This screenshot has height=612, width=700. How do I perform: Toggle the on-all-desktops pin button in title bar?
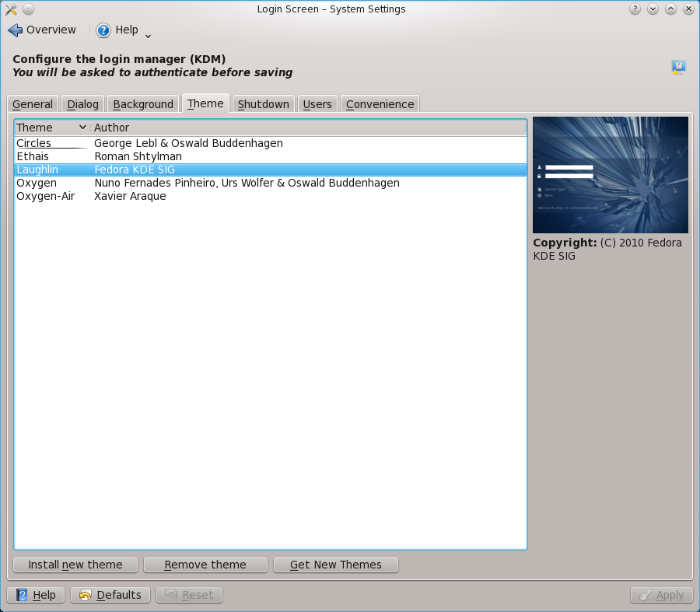click(28, 9)
